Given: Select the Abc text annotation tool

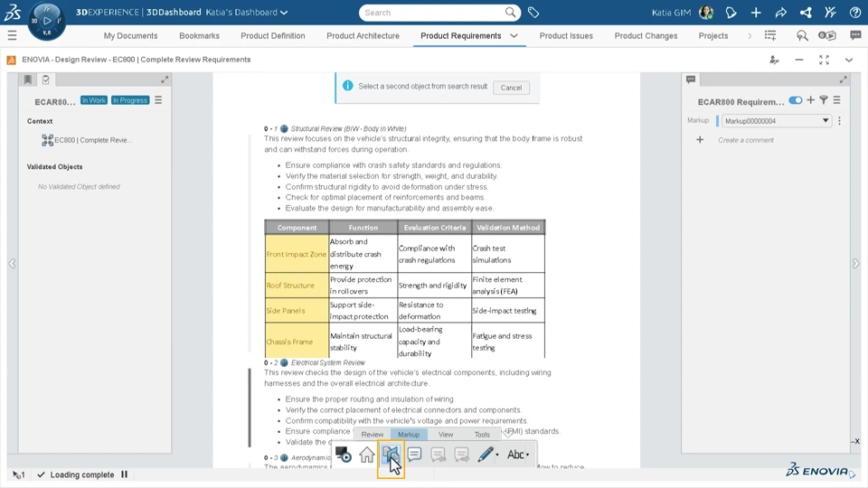Looking at the screenshot, I should click(x=514, y=455).
